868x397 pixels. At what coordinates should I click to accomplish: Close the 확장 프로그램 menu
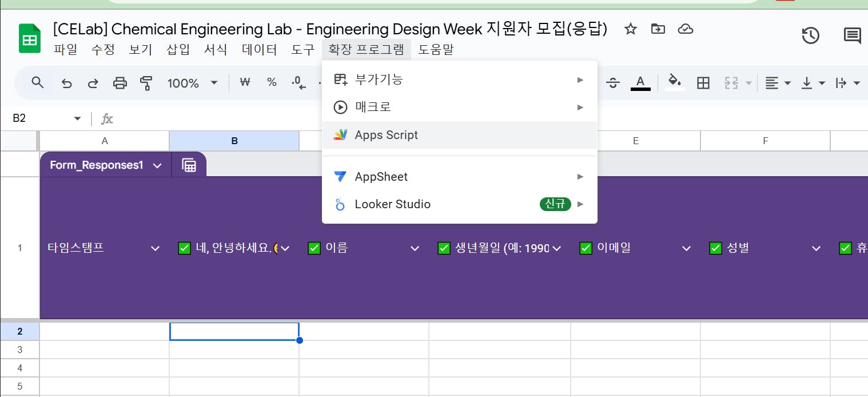click(x=366, y=50)
